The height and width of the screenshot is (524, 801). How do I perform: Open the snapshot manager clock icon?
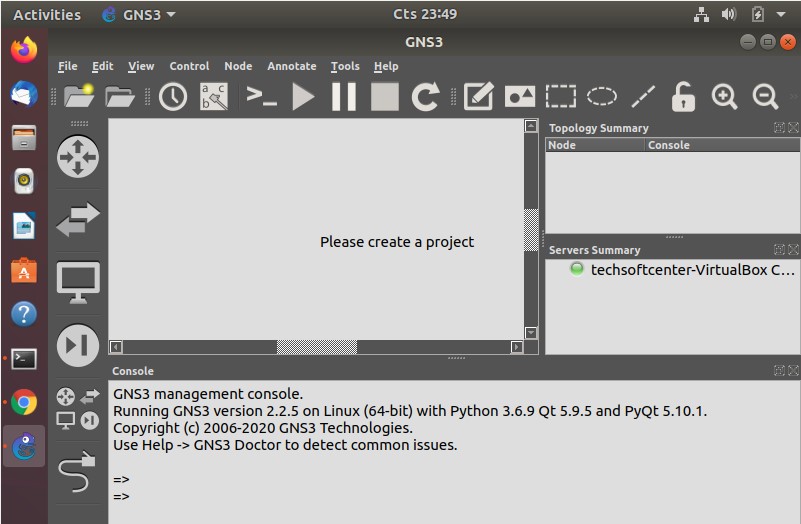pyautogui.click(x=173, y=96)
